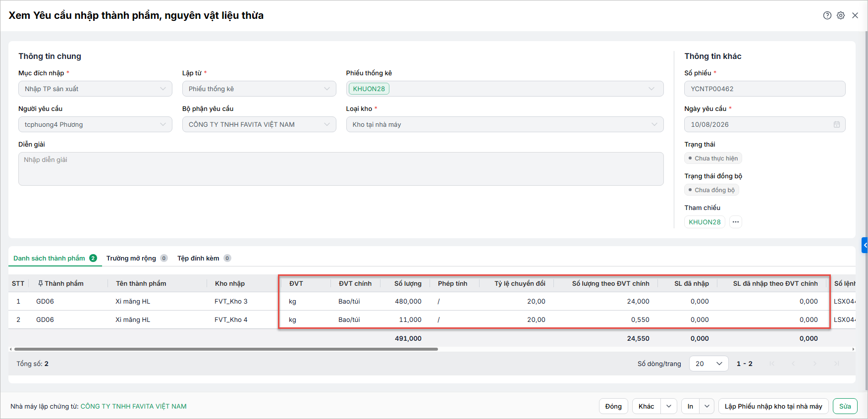
Task: Expand the Khác button arrow
Action: click(x=669, y=406)
